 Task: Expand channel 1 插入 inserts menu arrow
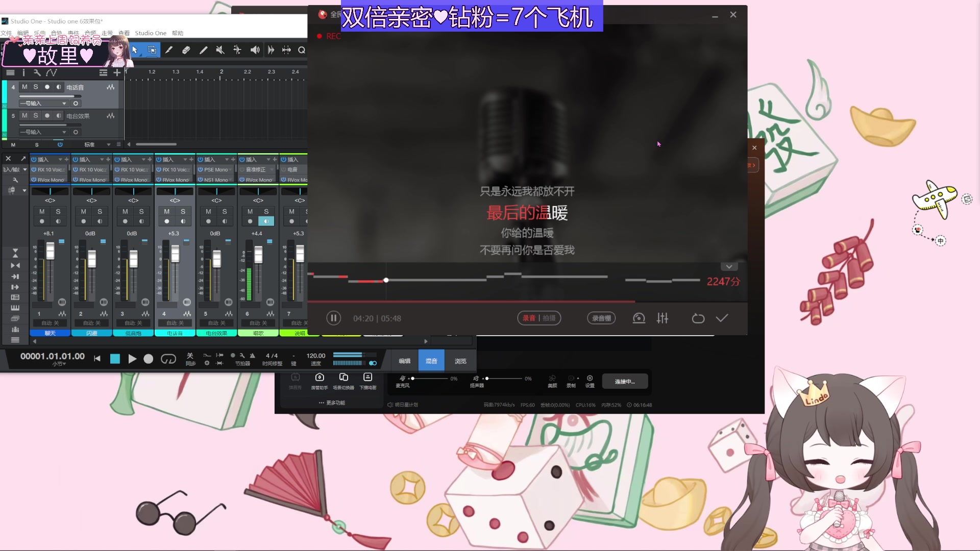pos(60,160)
